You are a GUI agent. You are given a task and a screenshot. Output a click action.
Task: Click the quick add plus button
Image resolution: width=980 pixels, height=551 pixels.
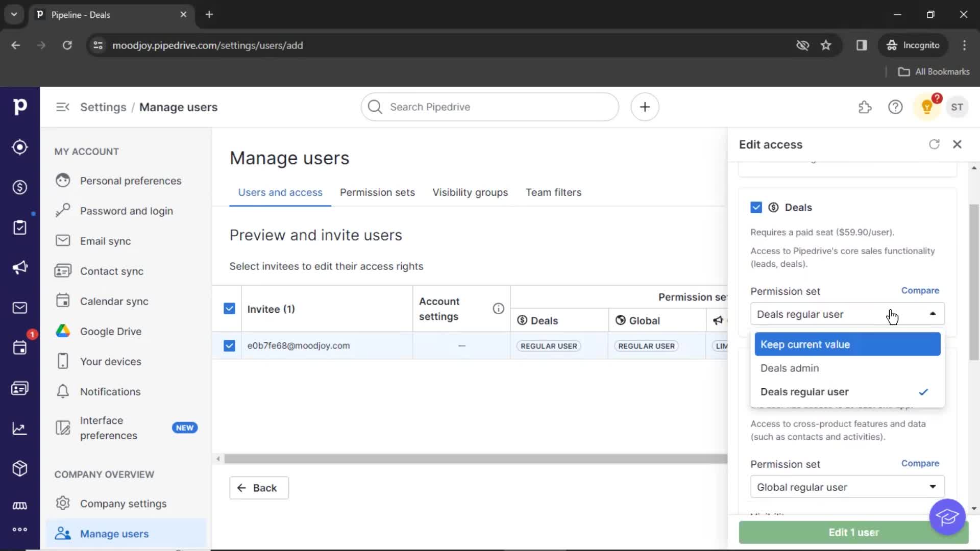645,107
